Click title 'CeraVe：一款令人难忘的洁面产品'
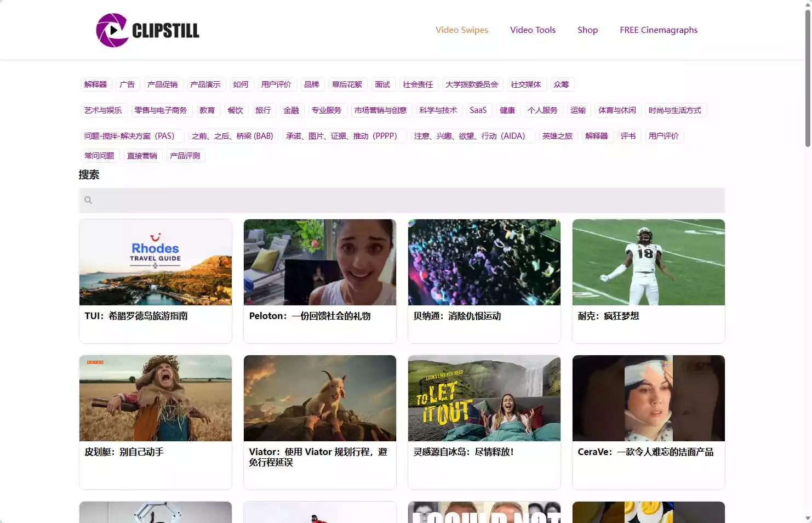Viewport: 812px width, 523px height. [x=645, y=452]
